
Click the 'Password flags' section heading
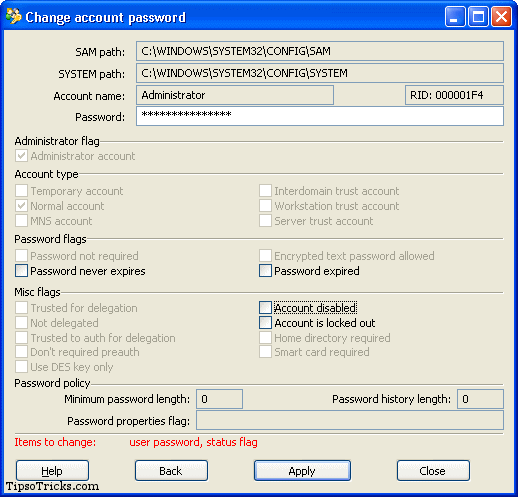tap(50, 239)
